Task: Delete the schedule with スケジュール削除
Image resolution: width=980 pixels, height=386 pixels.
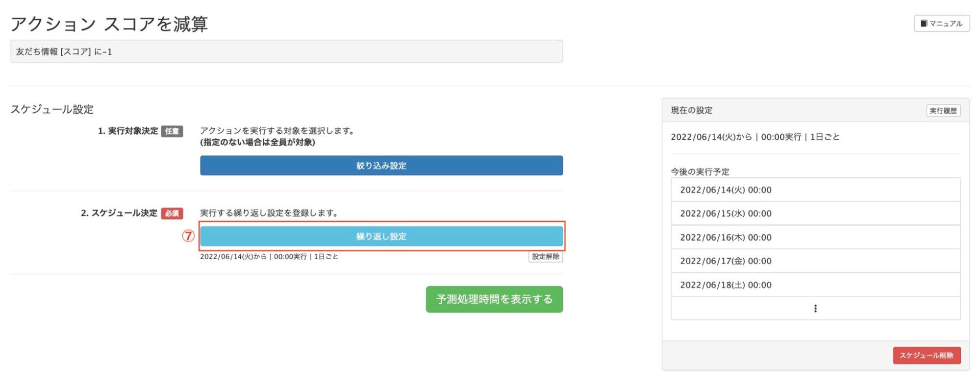Action: (x=926, y=356)
